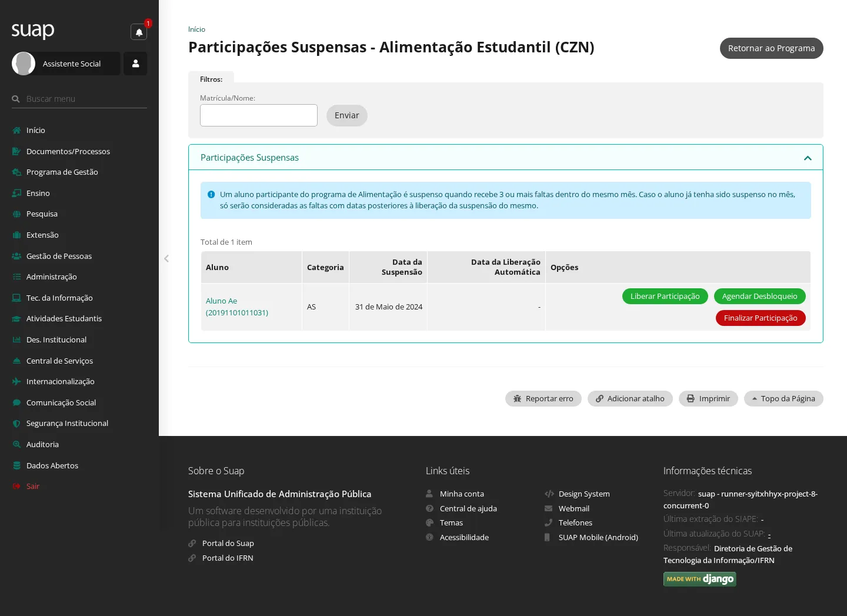Screen dimensions: 847x616
Task: Select the Filtros tab
Action: (x=211, y=79)
